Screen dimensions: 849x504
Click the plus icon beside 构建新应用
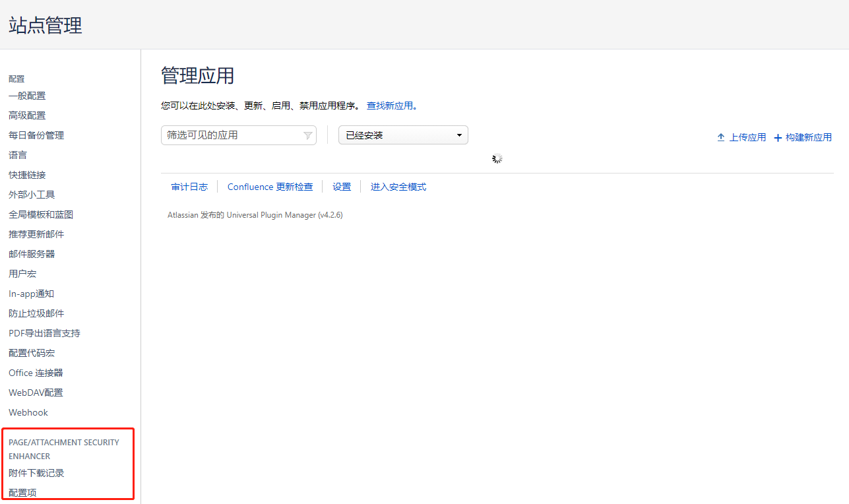(778, 138)
